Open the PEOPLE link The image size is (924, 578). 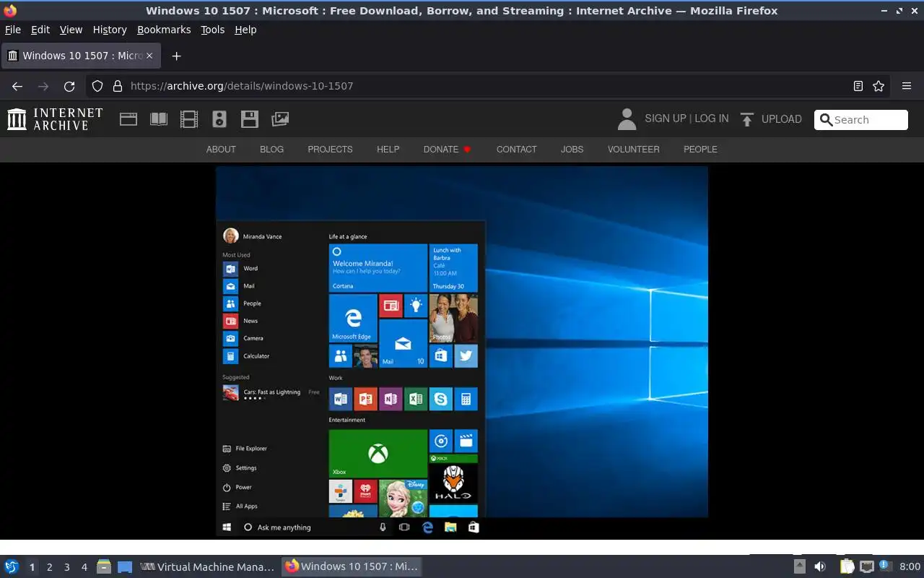pyautogui.click(x=700, y=150)
